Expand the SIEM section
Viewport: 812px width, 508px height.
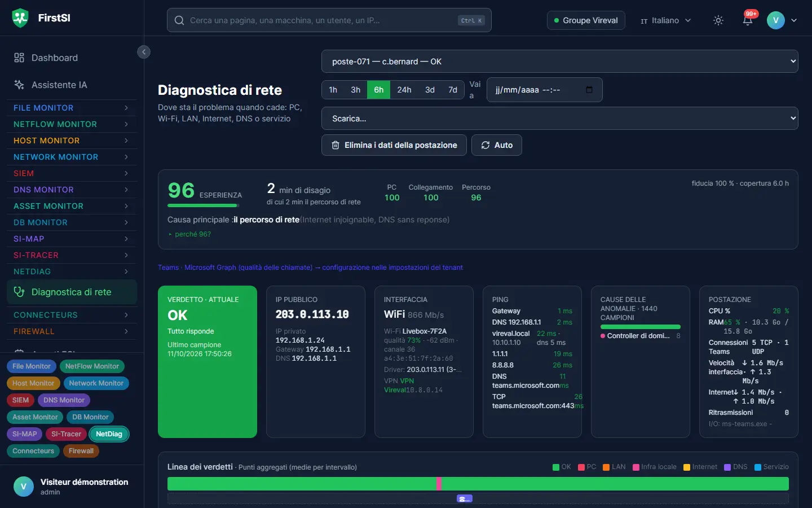(72, 173)
